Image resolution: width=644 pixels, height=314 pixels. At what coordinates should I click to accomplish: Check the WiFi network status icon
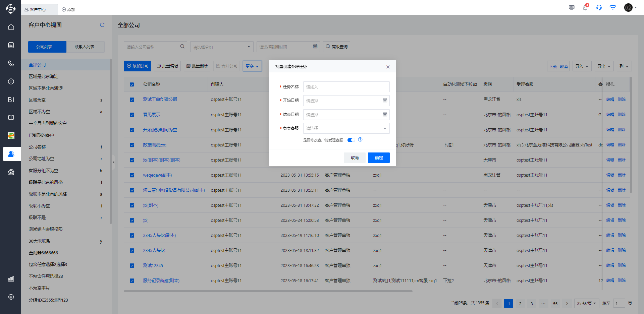pyautogui.click(x=613, y=7)
